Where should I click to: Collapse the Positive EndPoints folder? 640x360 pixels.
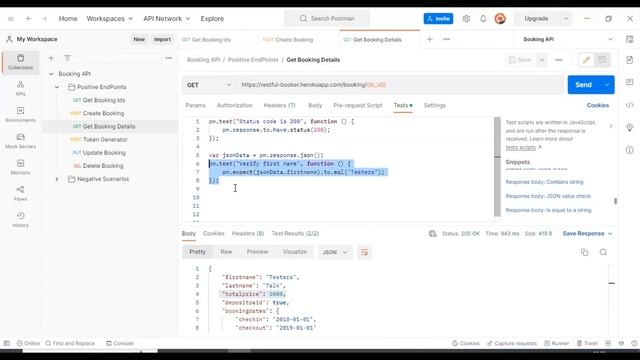tap(57, 87)
